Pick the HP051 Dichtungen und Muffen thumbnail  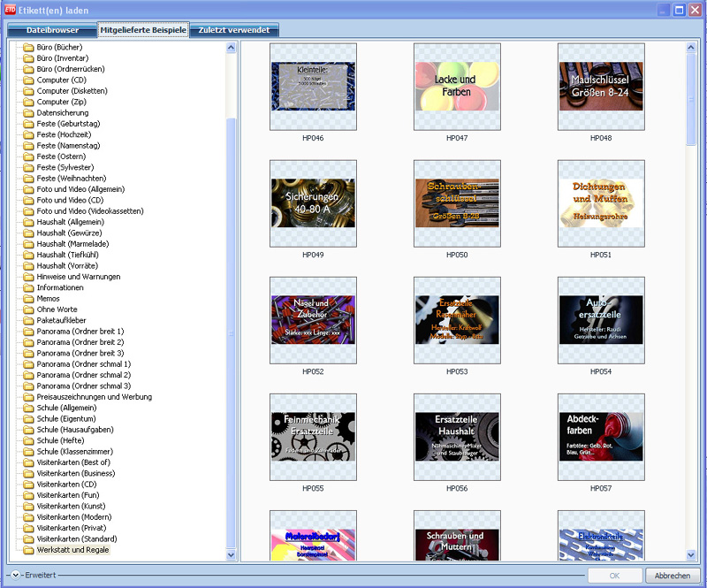tap(600, 203)
